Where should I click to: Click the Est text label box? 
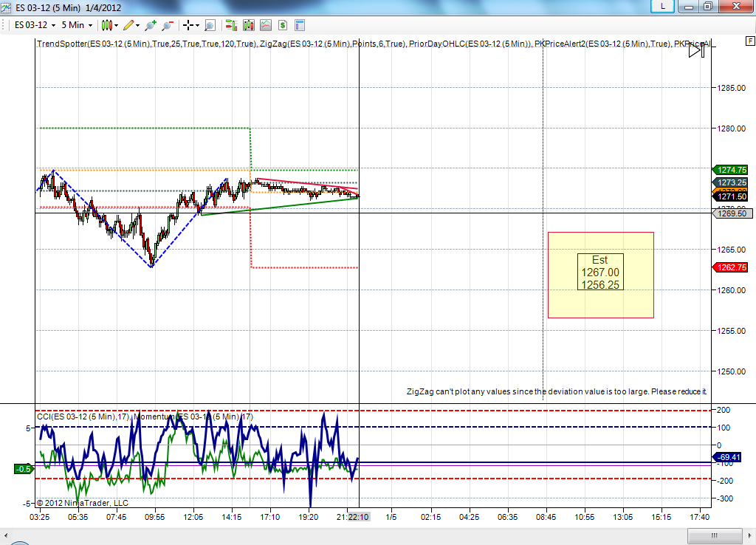[x=600, y=272]
